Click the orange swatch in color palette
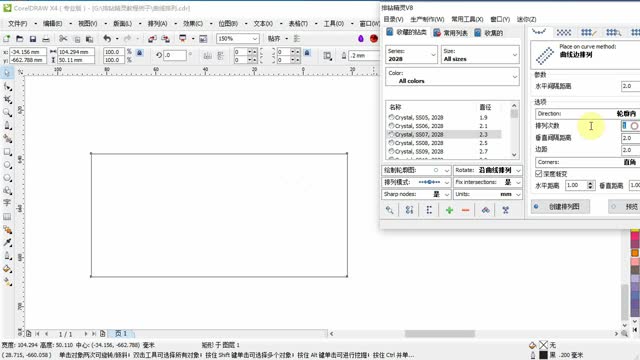The image size is (640, 360). (x=635, y=253)
